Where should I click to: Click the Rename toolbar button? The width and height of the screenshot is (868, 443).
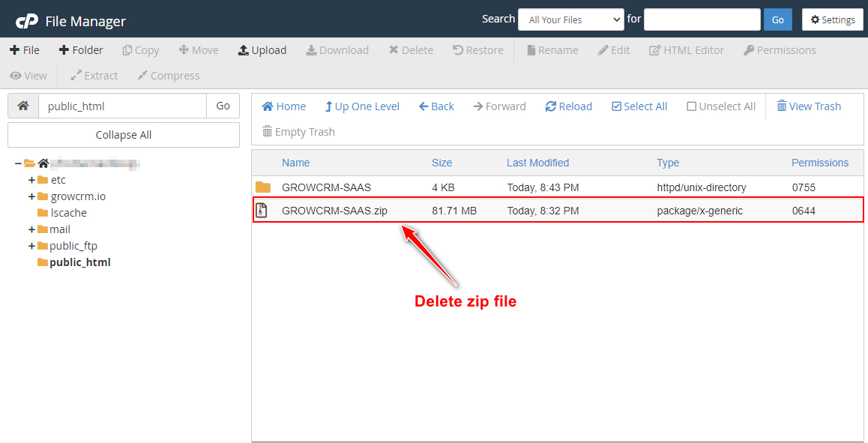[552, 50]
